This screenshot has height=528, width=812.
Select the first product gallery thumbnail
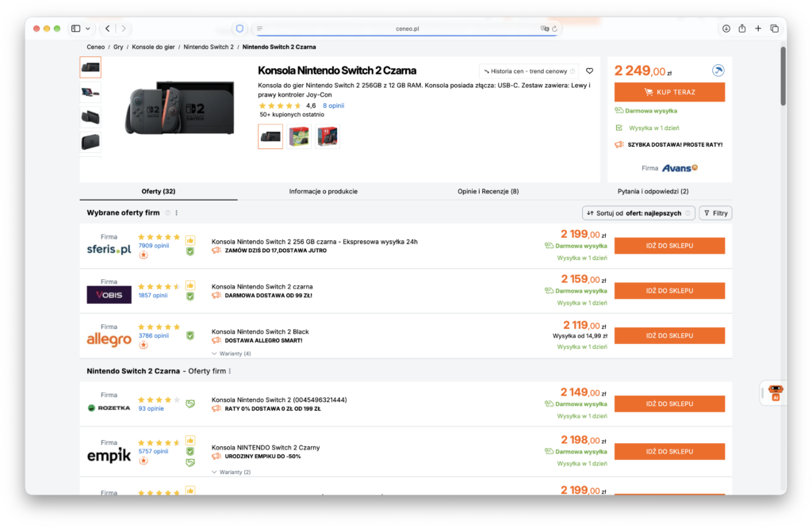point(90,67)
